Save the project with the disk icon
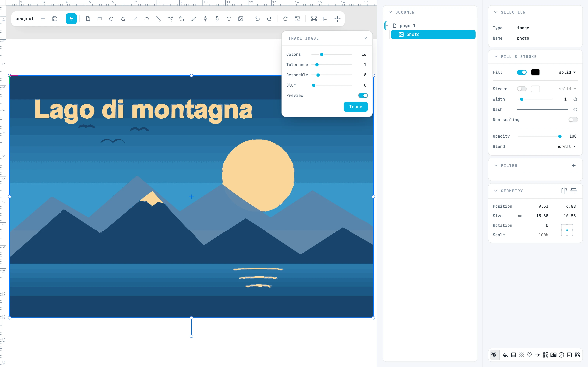The height and width of the screenshot is (367, 588). point(55,19)
